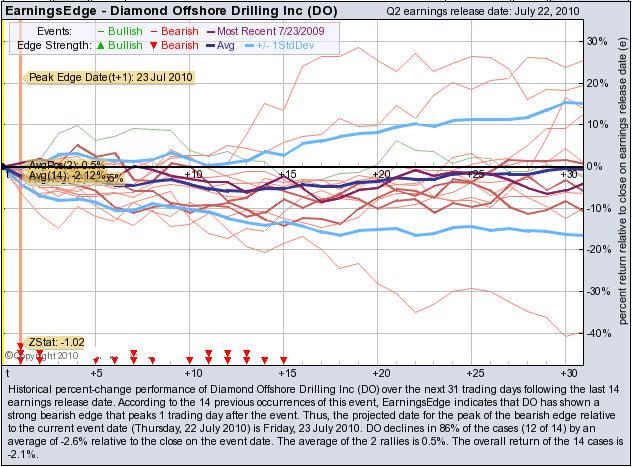Click the Avg(14): -2.12% label
Screen dimensions: 632x467
tap(65, 176)
